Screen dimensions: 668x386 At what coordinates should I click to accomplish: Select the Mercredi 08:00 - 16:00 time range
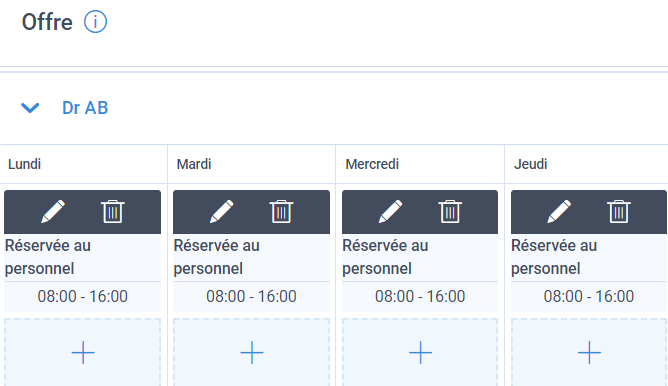[420, 296]
